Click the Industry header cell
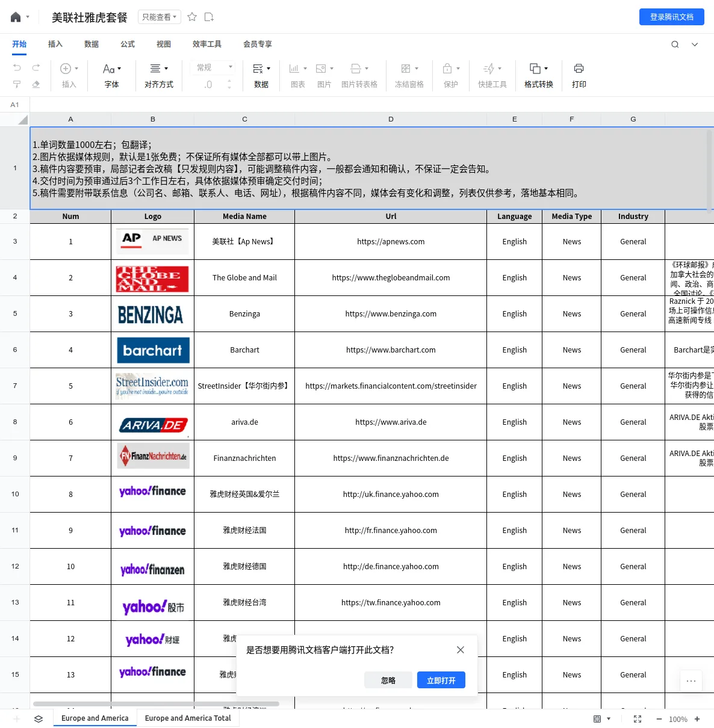The image size is (714, 728). coord(633,217)
